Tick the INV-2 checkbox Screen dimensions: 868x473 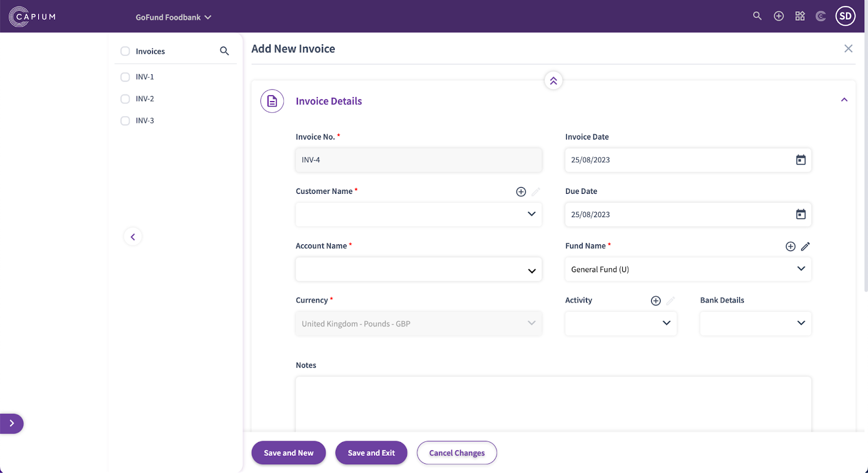click(125, 99)
